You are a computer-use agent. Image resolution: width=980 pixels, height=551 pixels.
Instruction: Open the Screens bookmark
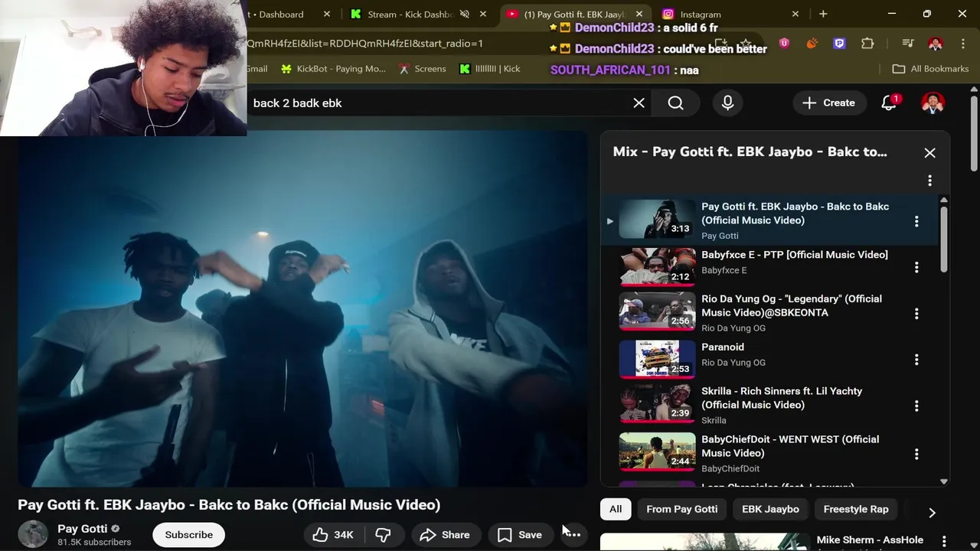point(422,69)
